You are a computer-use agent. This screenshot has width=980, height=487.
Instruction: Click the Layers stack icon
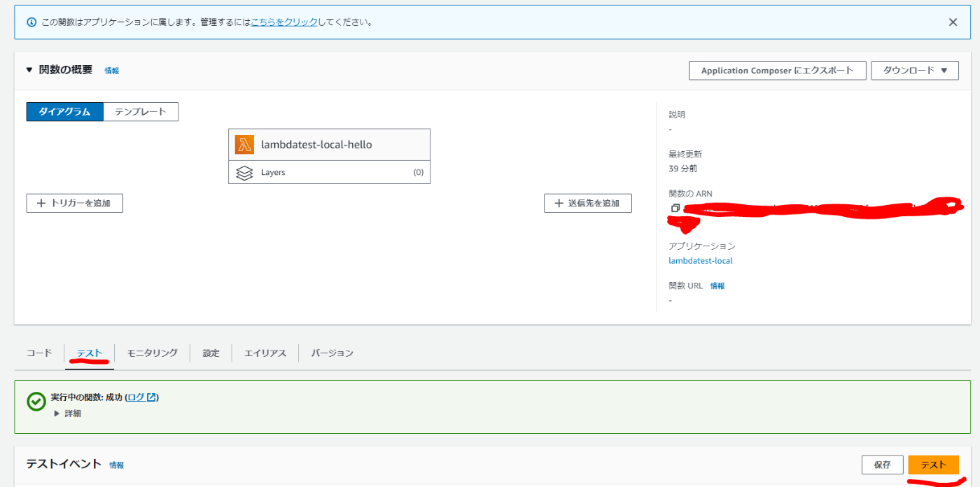244,172
